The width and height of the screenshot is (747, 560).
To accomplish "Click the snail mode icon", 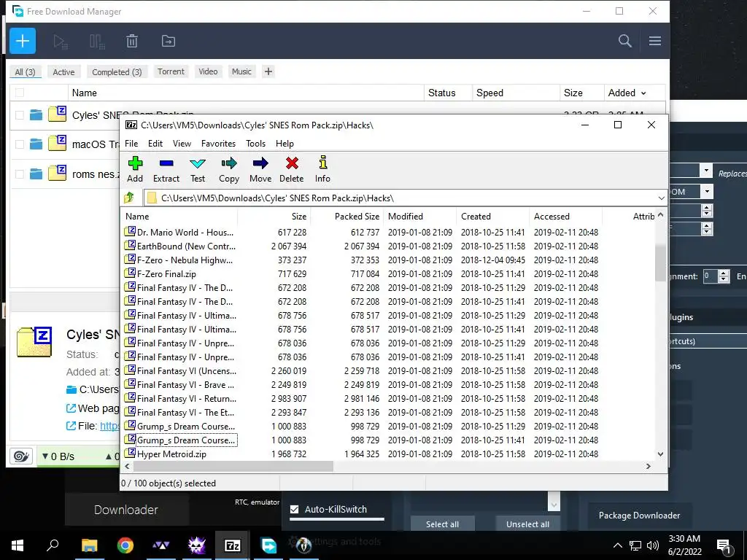I will pos(21,456).
